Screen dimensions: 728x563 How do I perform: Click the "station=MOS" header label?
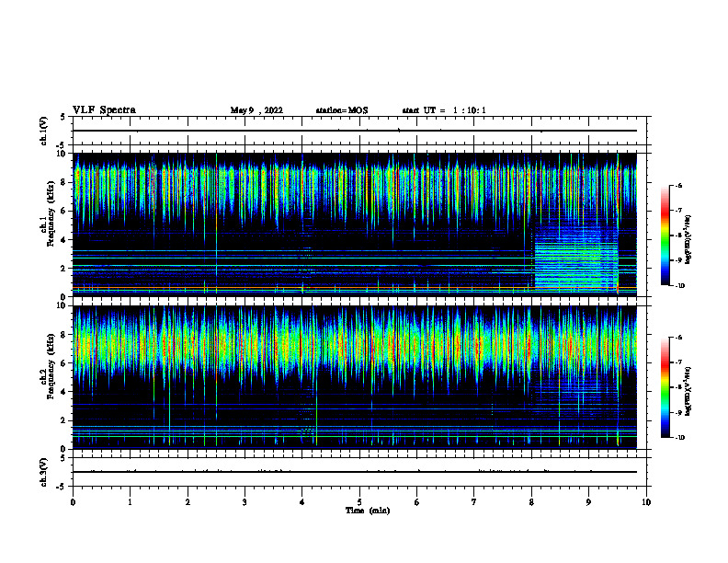(x=342, y=110)
